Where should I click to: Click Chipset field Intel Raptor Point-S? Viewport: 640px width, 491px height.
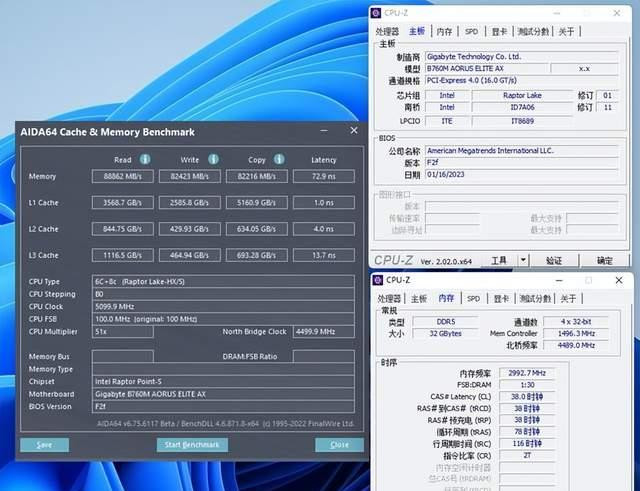pos(223,382)
